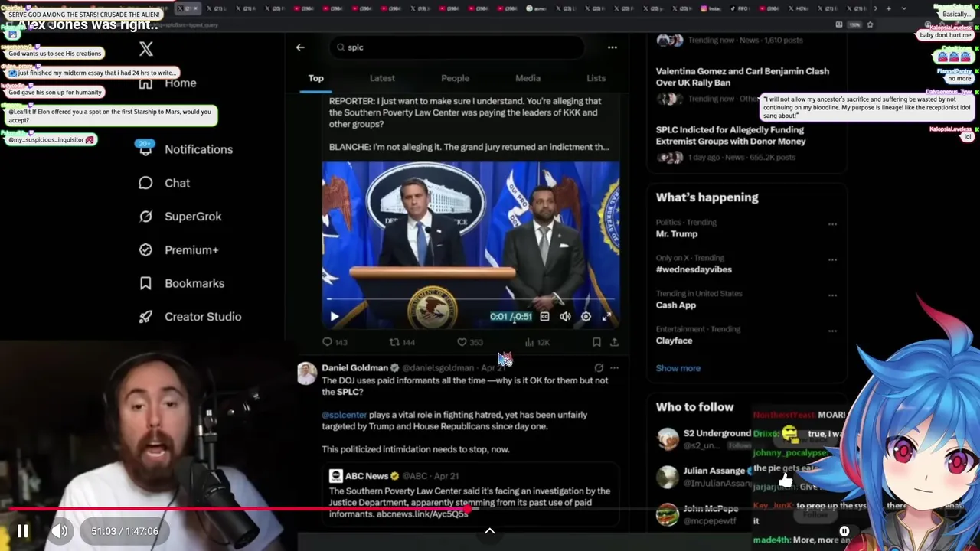Screen dimensions: 980x551
Task: Open the abcnews.link URL
Action: [x=422, y=514]
